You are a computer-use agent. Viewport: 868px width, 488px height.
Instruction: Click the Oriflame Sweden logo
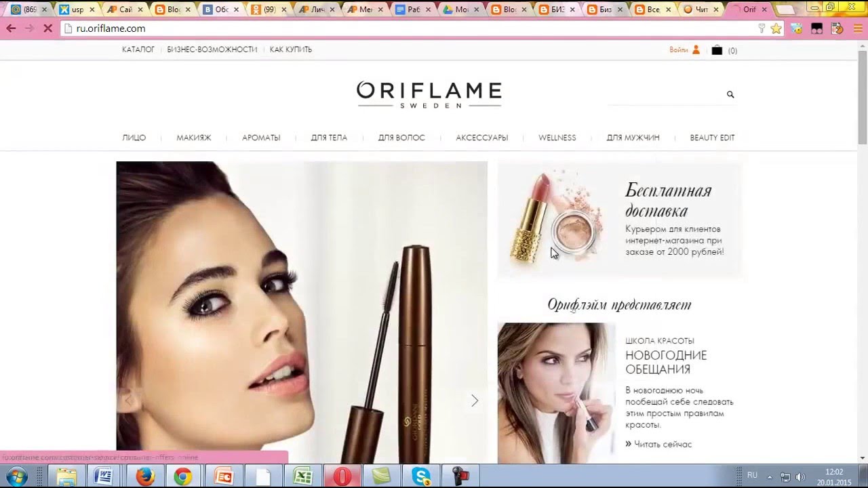[429, 95]
